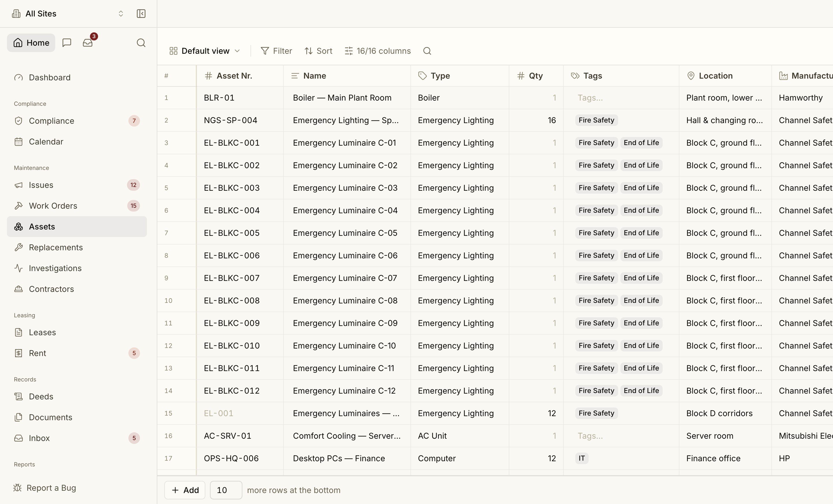Click the Inbox tray icon near the bottom

19,438
